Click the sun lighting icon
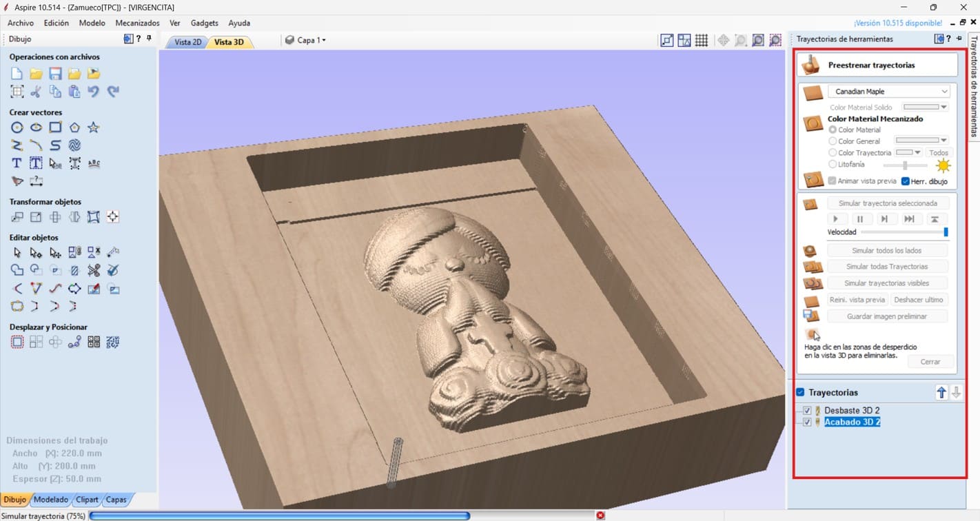The image size is (980, 521). coord(943,165)
